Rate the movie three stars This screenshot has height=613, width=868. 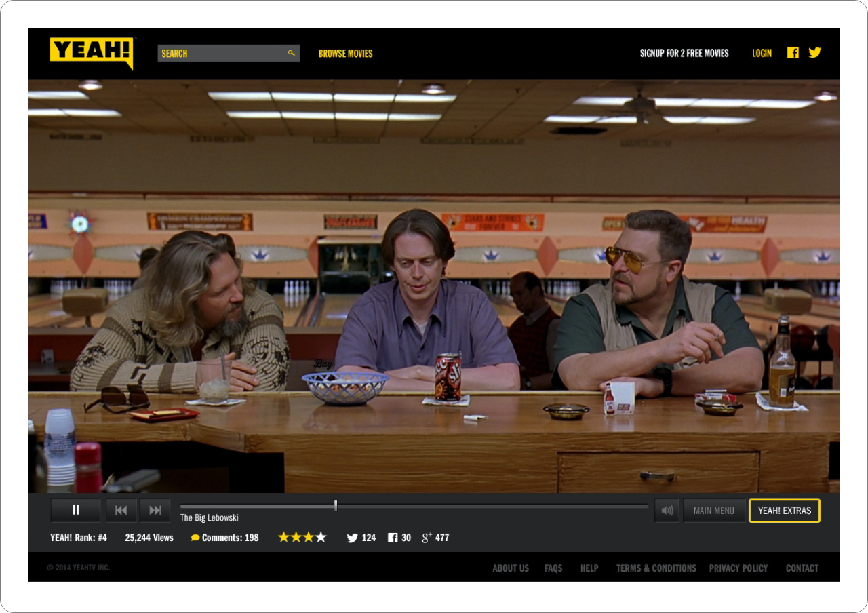click(x=309, y=537)
